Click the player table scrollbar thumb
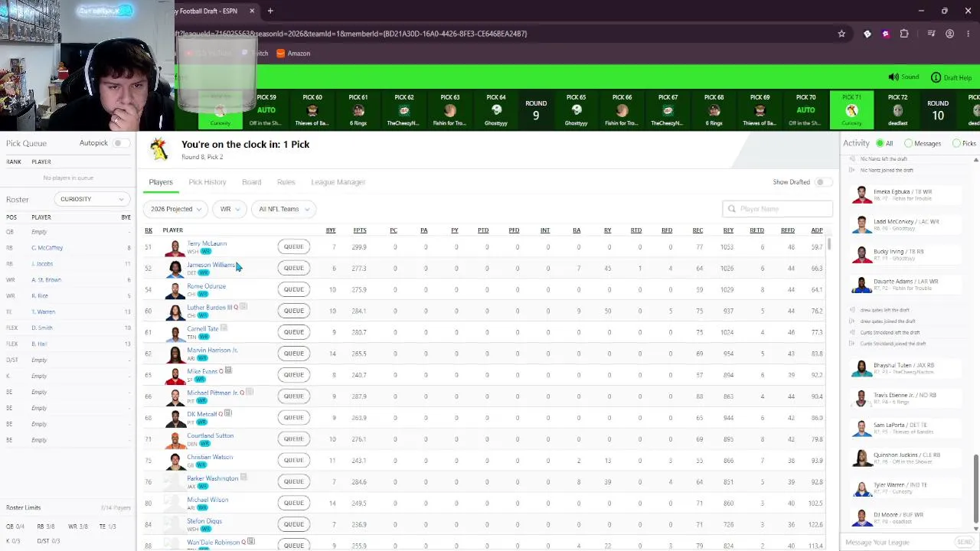This screenshot has height=551, width=980. click(x=829, y=243)
